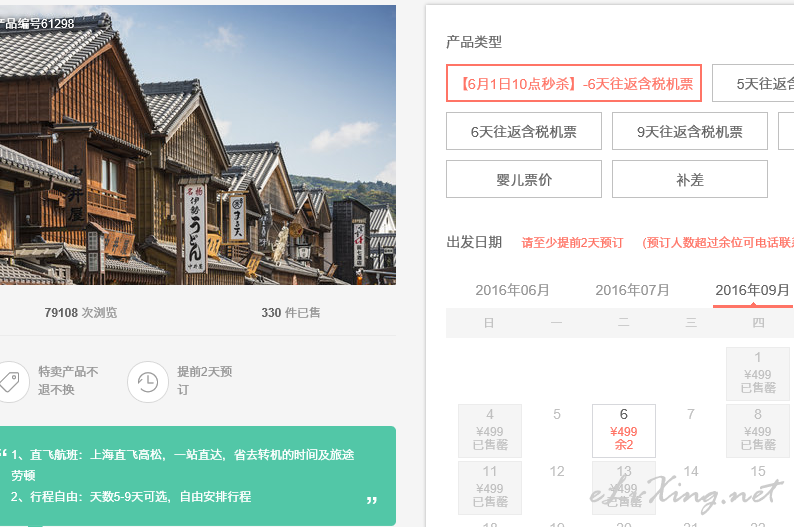
Task: Click the 330 件已售 sold count
Action: pos(291,313)
